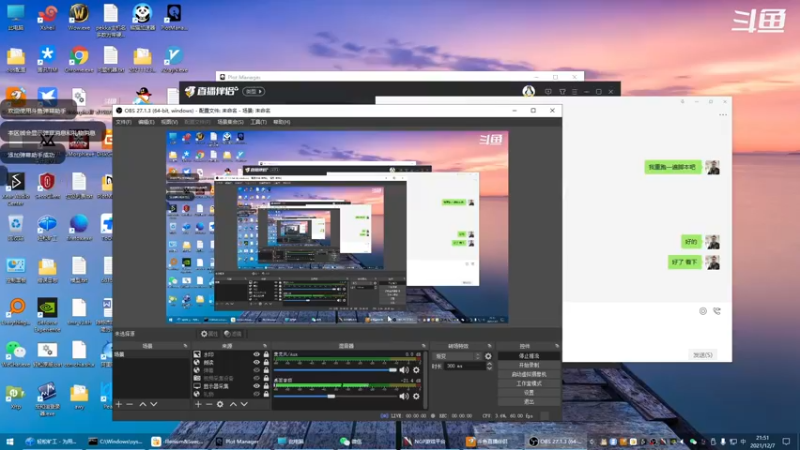Open the 麦克风/Aux channel settings gear
The height and width of the screenshot is (450, 800).
coord(416,370)
